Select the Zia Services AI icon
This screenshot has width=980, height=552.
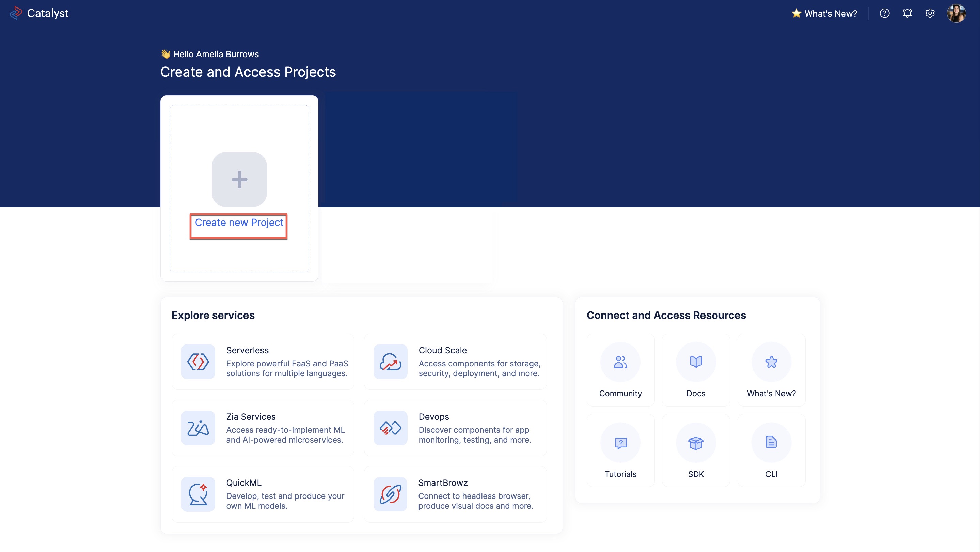[x=197, y=428]
